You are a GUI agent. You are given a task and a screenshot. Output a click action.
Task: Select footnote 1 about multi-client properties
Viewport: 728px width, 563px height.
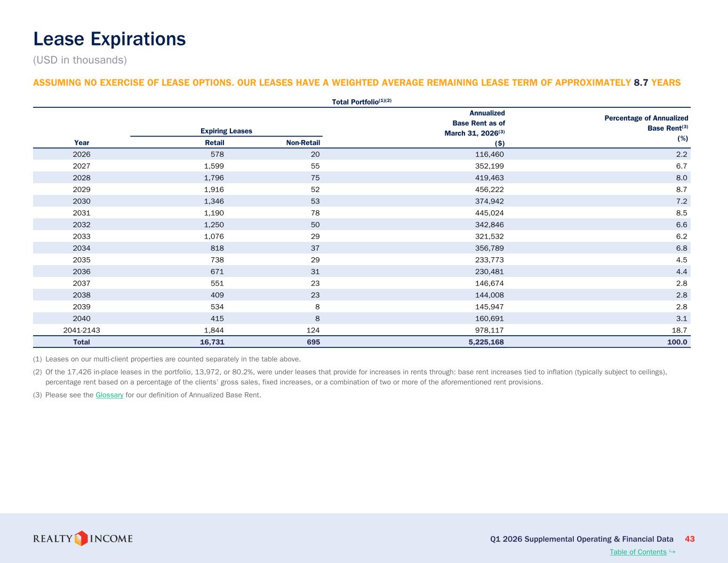pyautogui.click(x=167, y=359)
